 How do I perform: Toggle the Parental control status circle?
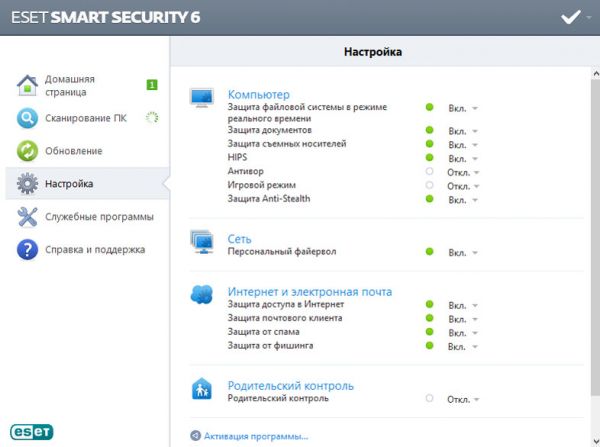429,399
